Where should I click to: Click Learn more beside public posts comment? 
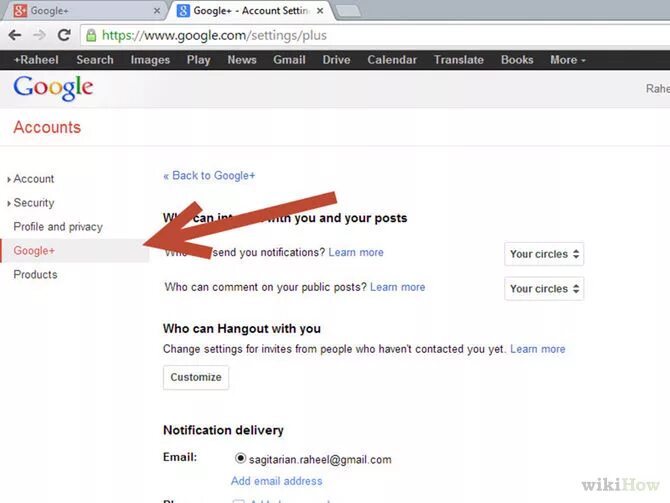click(397, 287)
